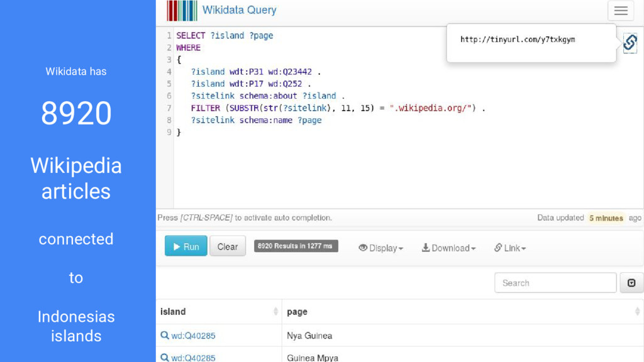644x362 pixels.
Task: Click the FILTER line in the query editor
Action: pos(338,108)
